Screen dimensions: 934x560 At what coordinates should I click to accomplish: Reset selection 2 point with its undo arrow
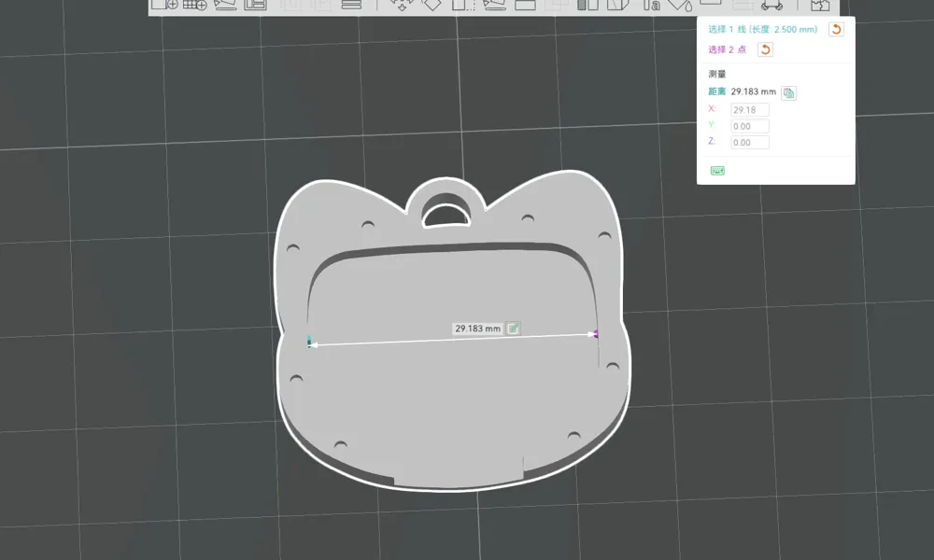coord(766,49)
